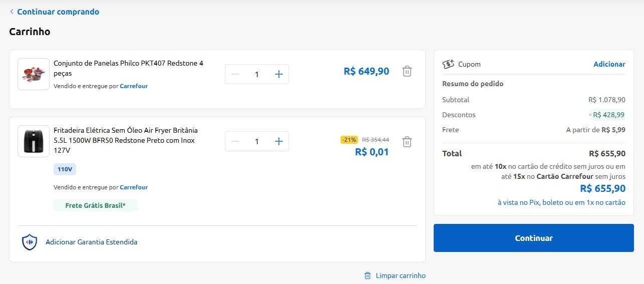Click the bold Total R$ 655,90 row value
The width and height of the screenshot is (644, 284).
pos(607,153)
